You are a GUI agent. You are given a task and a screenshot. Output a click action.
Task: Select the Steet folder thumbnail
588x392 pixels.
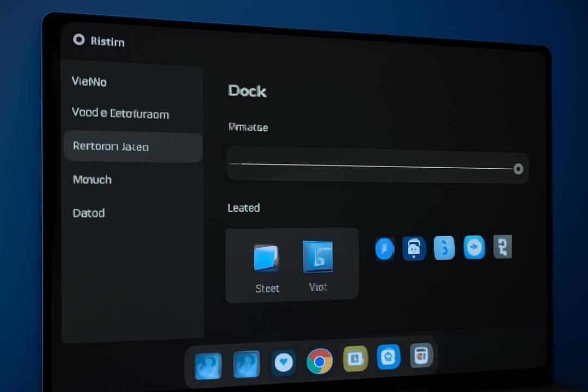(266, 258)
